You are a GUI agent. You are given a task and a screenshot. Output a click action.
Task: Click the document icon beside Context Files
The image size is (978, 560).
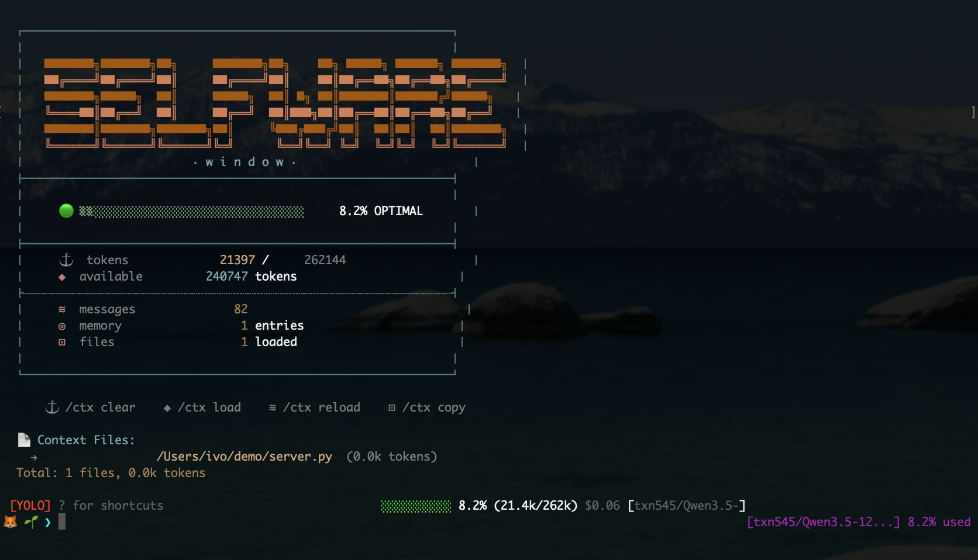point(24,439)
